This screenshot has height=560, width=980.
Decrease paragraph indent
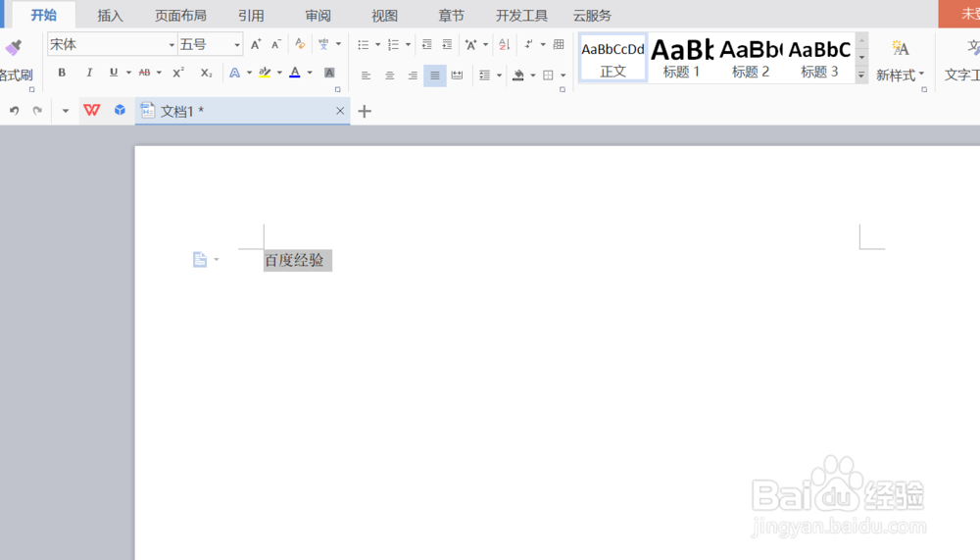click(x=427, y=44)
